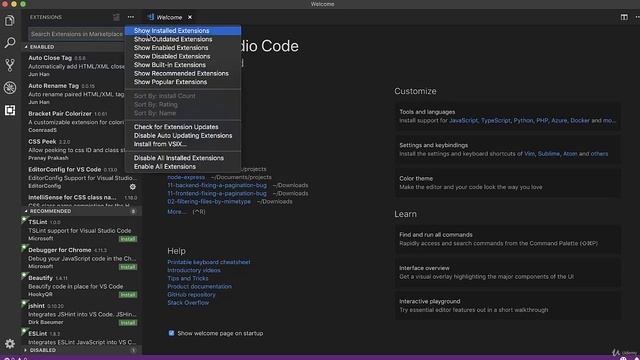The image size is (640, 360).
Task: Choose Disable All Installed Extensions
Action: (183, 158)
